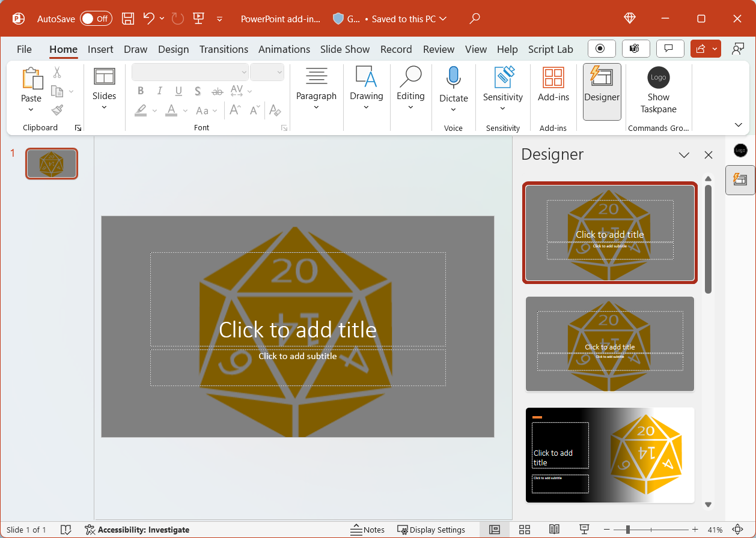Close the Designer pane
Image resolution: width=756 pixels, height=538 pixels.
(709, 155)
